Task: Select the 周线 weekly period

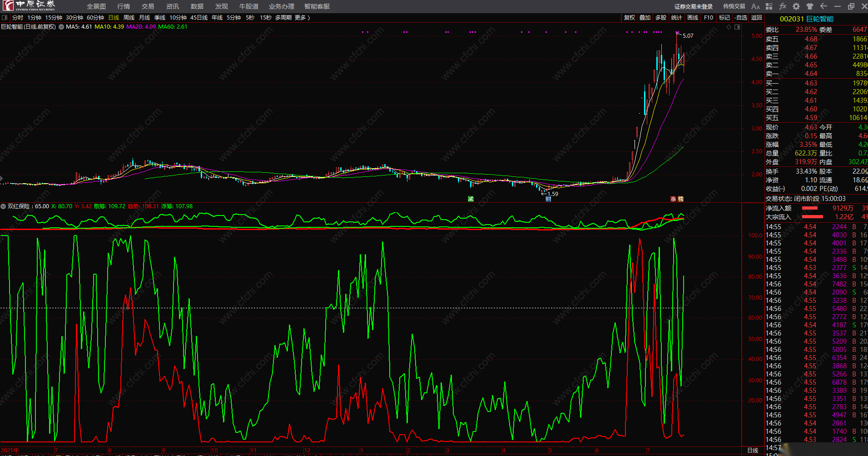Action: coord(129,18)
